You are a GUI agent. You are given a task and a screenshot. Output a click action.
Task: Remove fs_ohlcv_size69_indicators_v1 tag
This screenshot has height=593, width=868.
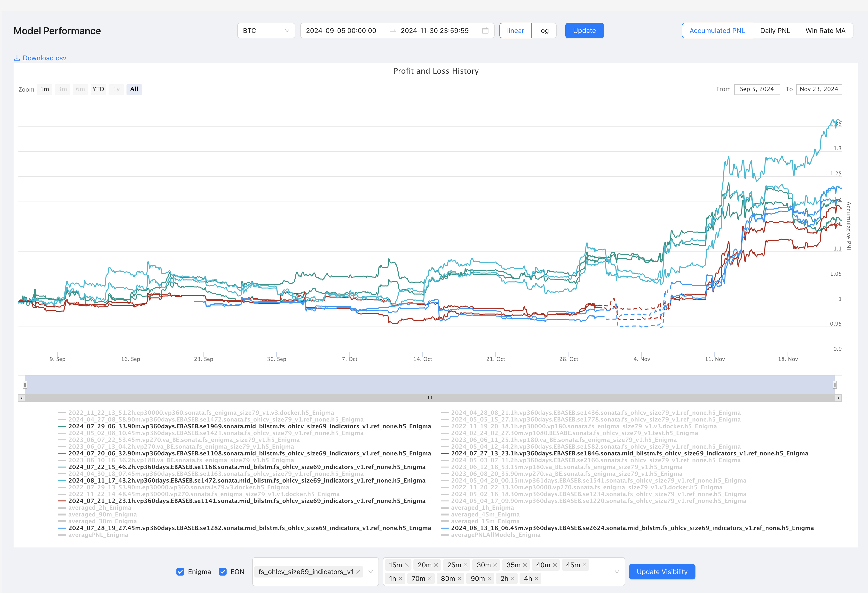tap(358, 572)
